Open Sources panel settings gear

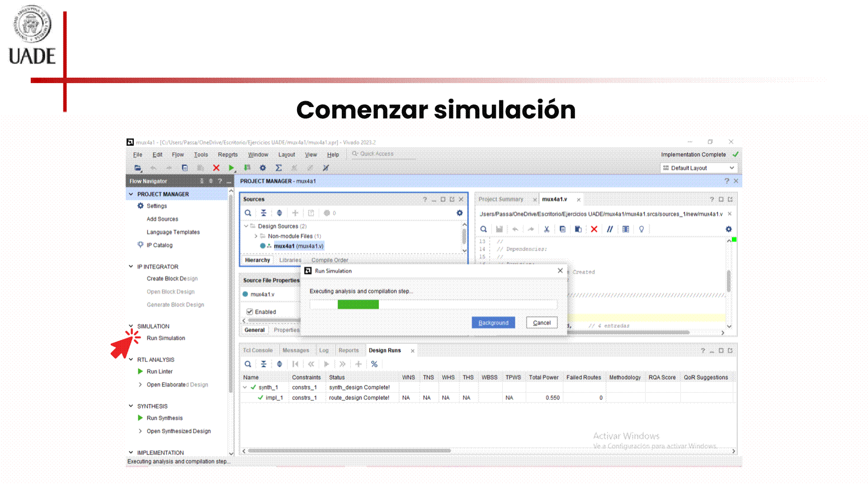459,213
